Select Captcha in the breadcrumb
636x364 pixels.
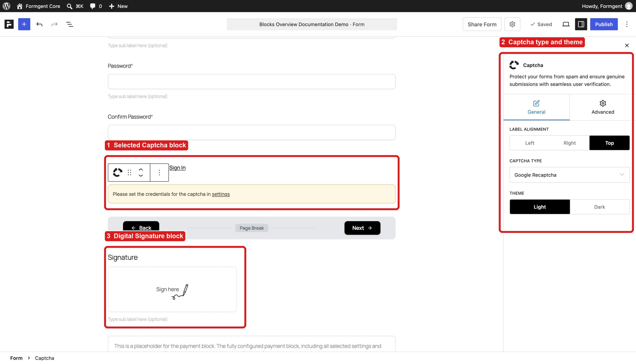tap(44, 358)
